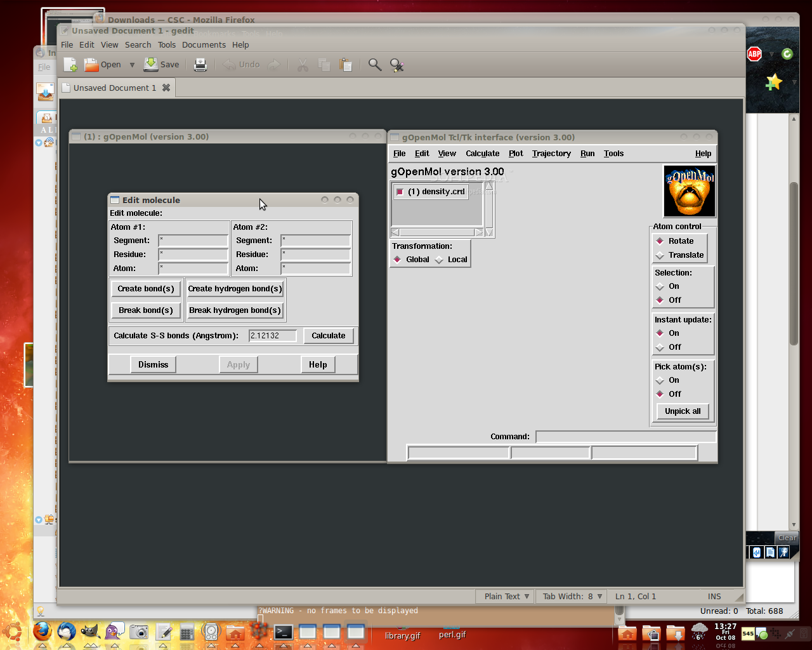
Task: Click the Undo arrow in gedit toolbar
Action: tap(229, 65)
